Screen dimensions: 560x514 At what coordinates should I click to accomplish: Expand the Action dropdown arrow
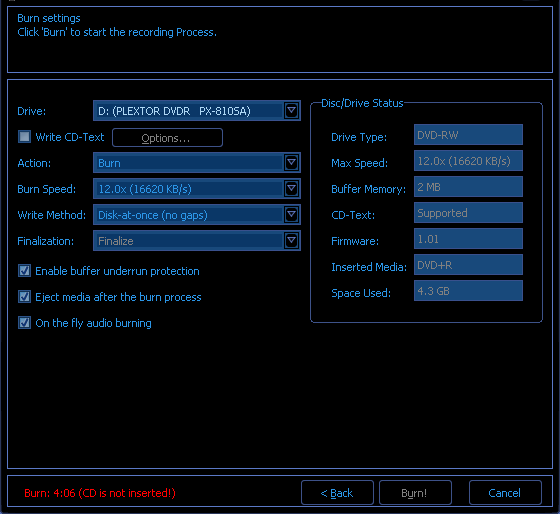[x=291, y=163]
